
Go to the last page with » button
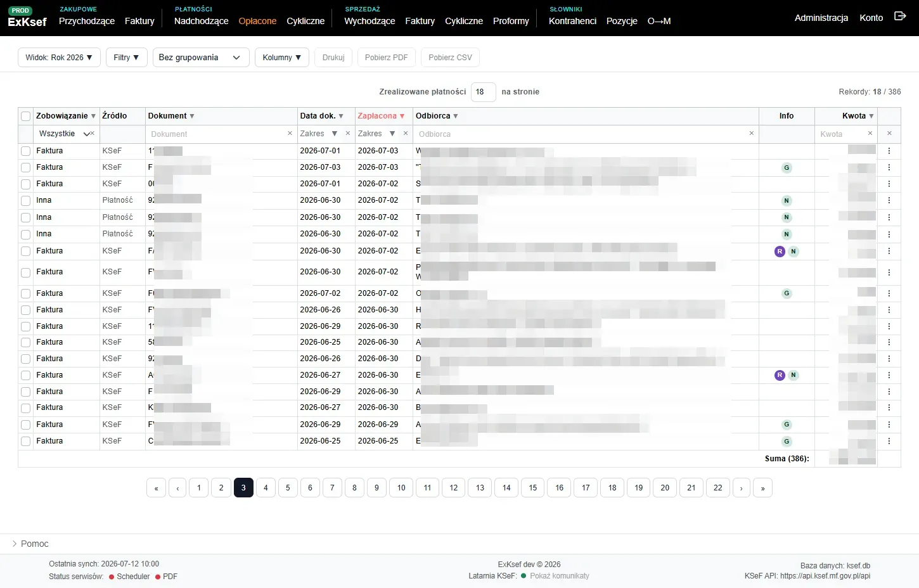tap(762, 488)
